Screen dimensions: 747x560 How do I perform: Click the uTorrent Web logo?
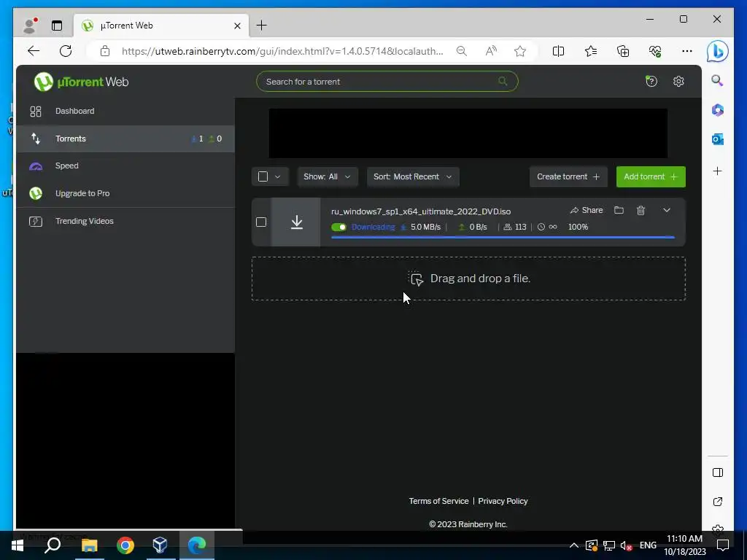[x=82, y=82]
